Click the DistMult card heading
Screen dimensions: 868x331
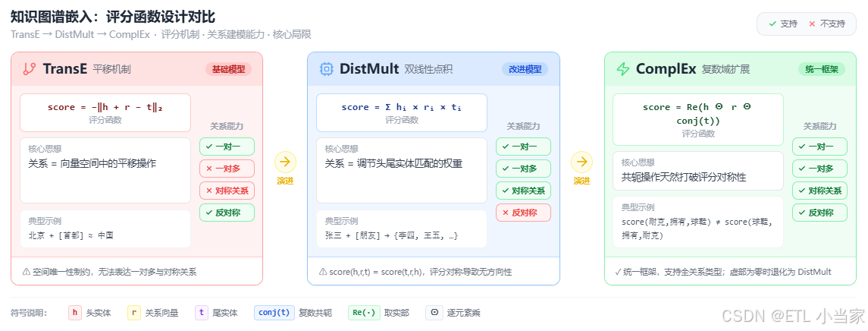(x=369, y=69)
